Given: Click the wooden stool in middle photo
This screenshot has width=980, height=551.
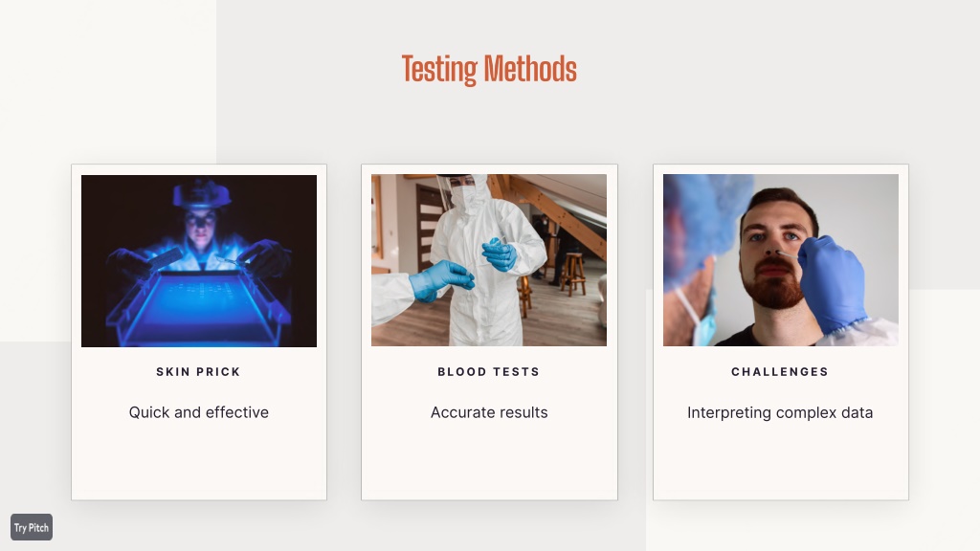Looking at the screenshot, I should coord(572,274).
